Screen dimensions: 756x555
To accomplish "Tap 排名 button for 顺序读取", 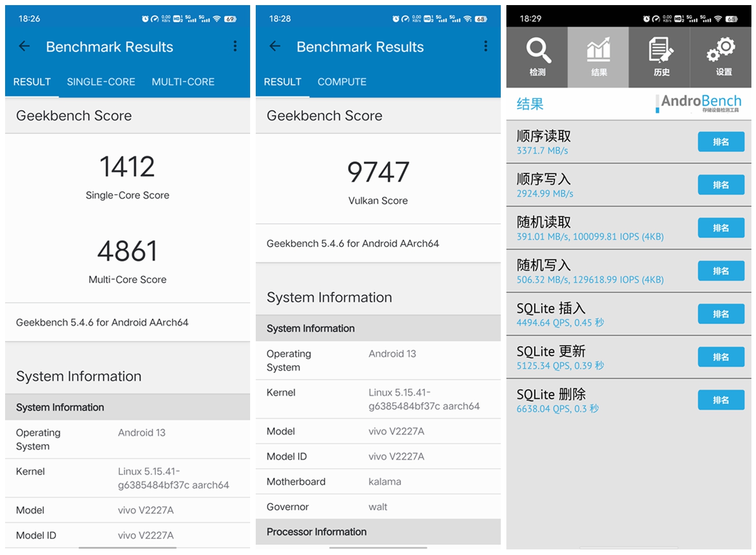I will (721, 142).
